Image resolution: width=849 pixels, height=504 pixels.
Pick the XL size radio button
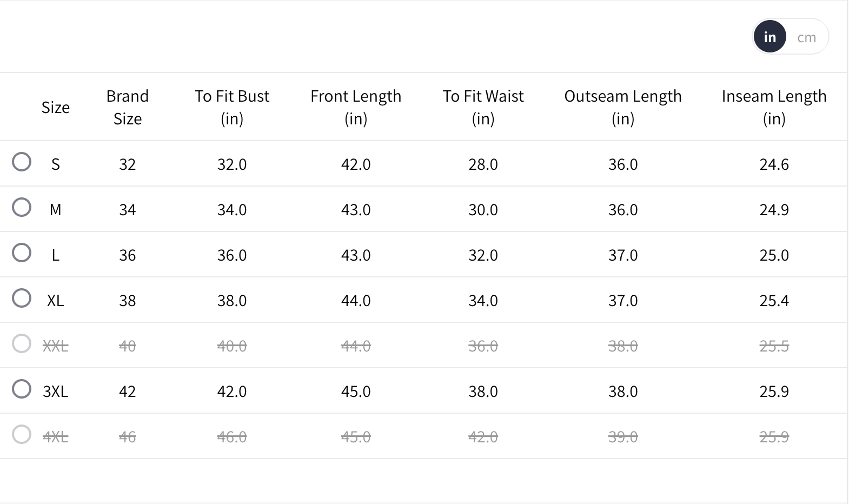point(22,298)
